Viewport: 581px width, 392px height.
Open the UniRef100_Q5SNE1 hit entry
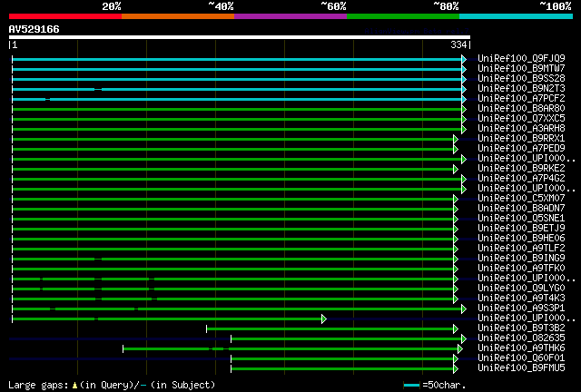(x=521, y=219)
